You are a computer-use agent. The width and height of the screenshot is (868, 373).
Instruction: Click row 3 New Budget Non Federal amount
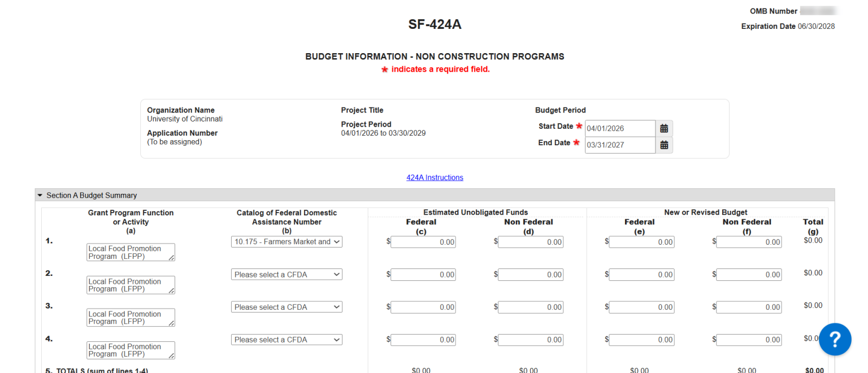(x=749, y=307)
